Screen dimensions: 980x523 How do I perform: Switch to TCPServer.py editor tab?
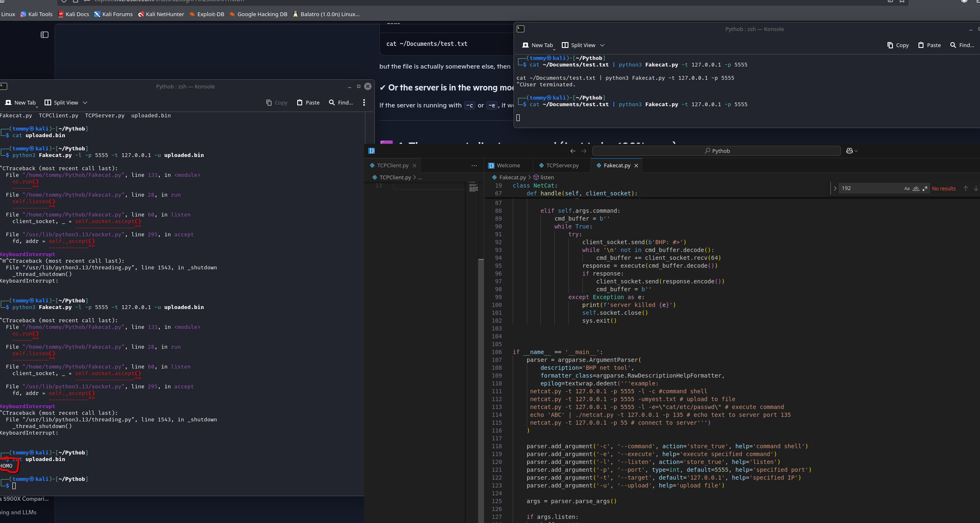coord(562,165)
